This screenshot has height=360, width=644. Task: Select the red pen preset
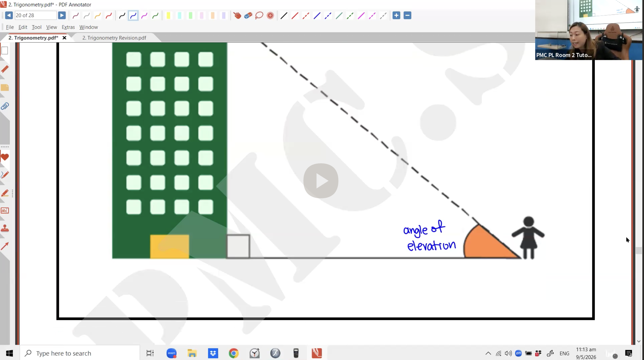[109, 16]
